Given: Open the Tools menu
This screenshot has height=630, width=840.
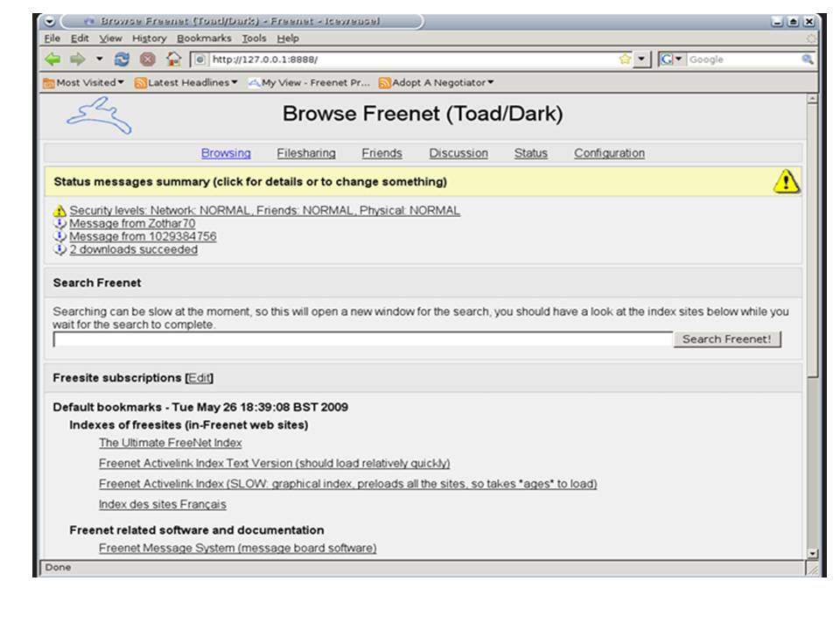Looking at the screenshot, I should [x=254, y=38].
